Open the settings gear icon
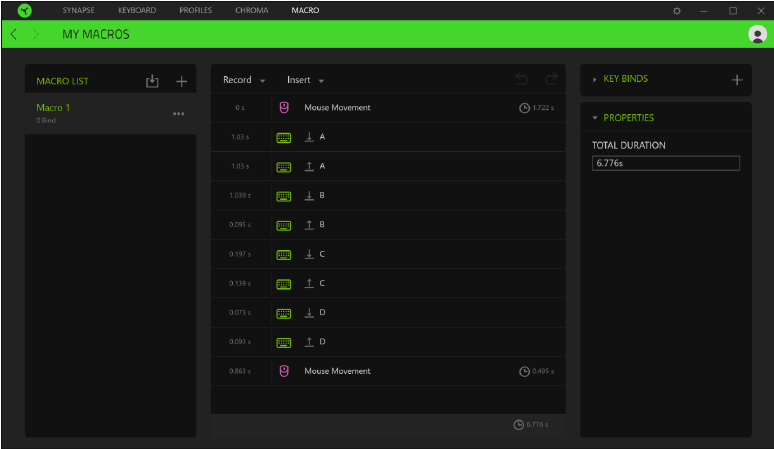774x449 pixels. [x=677, y=10]
